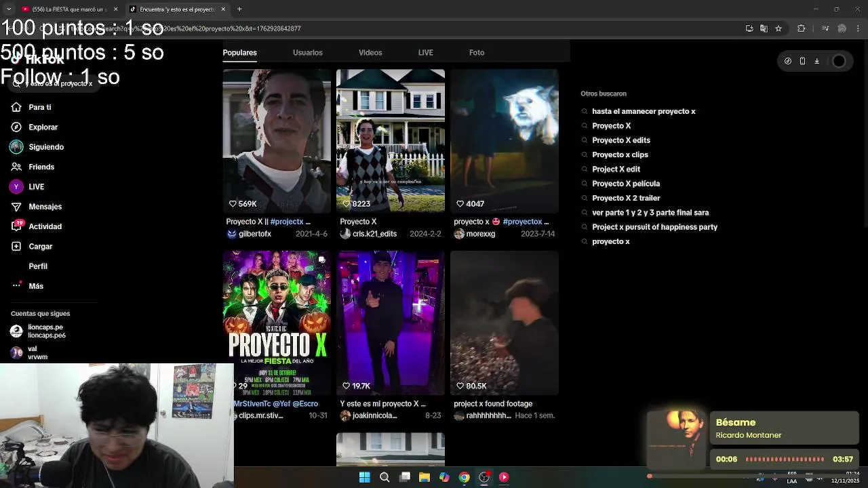
Task: Expand the tab search dropdown arrow
Action: 8,9
